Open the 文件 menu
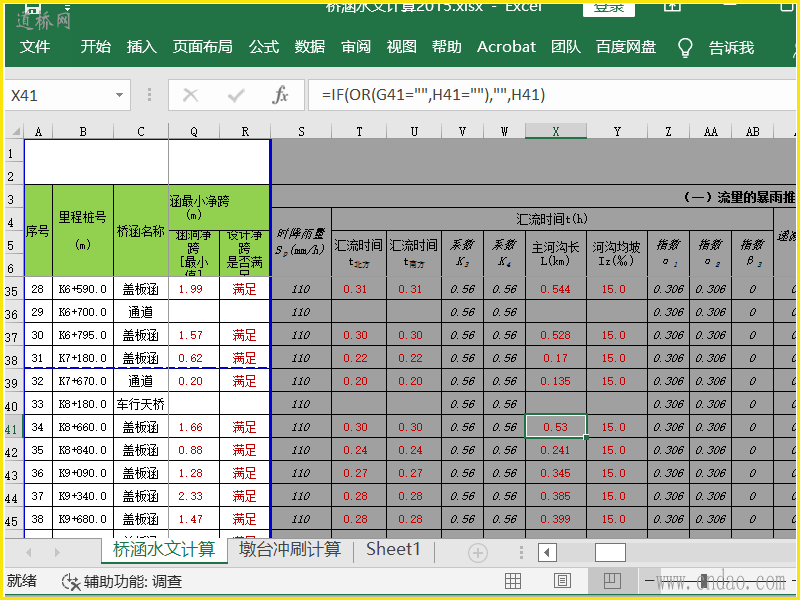This screenshot has height=600, width=800. click(35, 47)
